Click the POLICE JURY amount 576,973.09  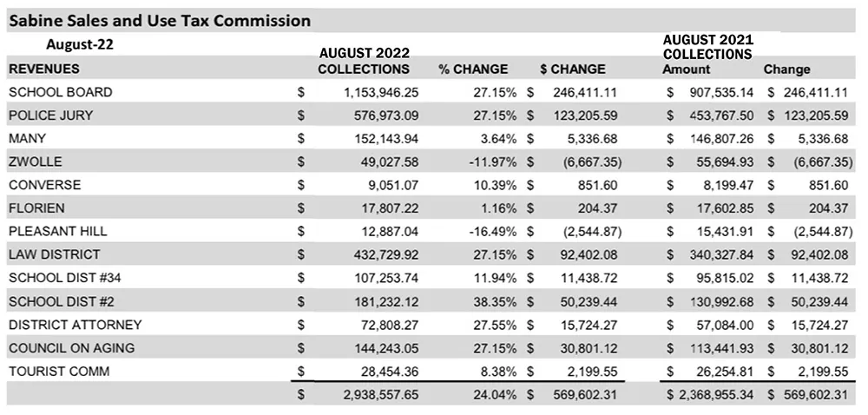pyautogui.click(x=386, y=115)
